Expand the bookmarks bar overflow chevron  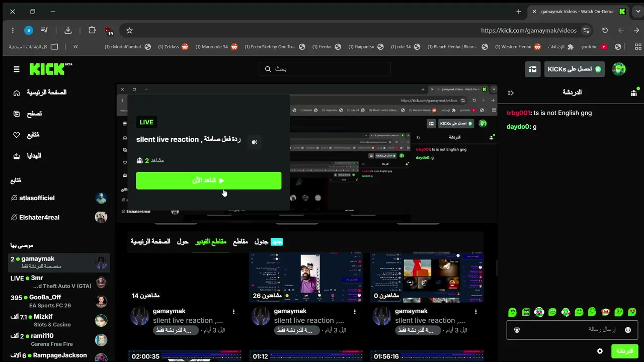tap(75, 47)
